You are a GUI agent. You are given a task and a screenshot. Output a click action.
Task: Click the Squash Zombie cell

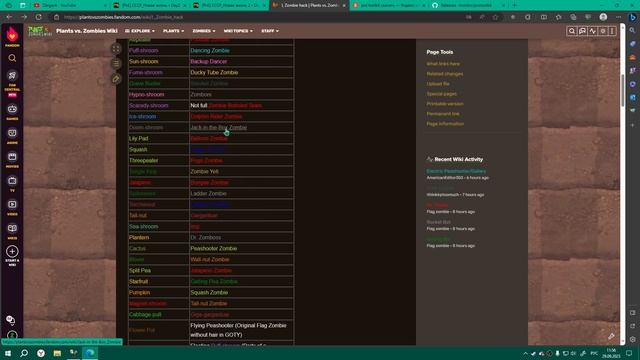(x=241, y=293)
